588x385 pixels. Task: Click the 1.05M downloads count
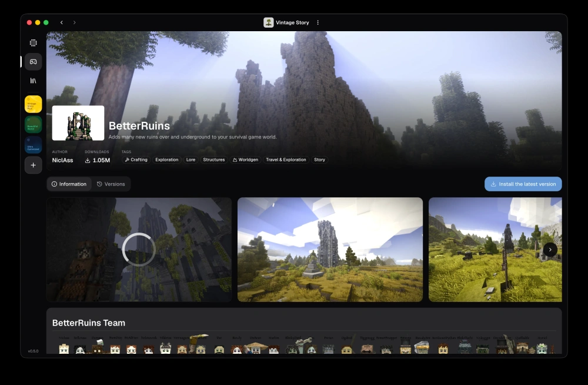(98, 160)
